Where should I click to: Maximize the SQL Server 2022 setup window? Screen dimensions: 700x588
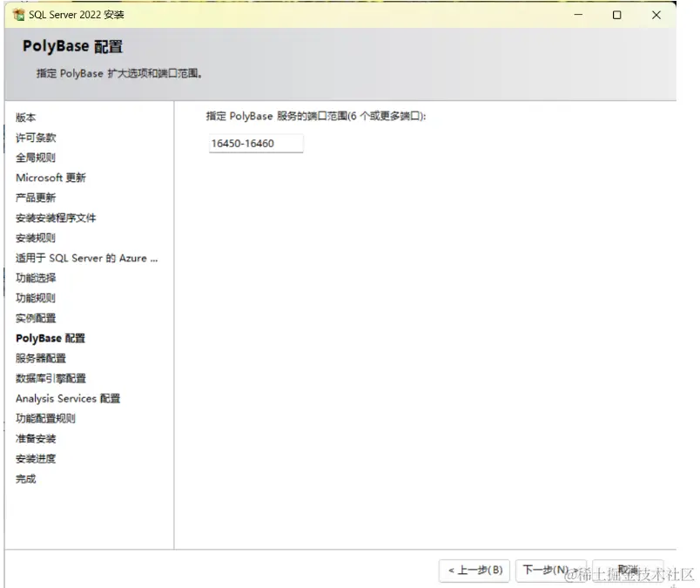(x=617, y=15)
